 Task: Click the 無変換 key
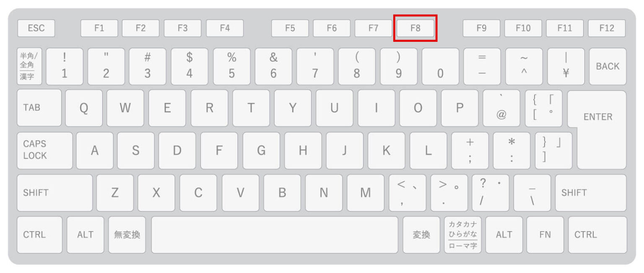click(127, 234)
